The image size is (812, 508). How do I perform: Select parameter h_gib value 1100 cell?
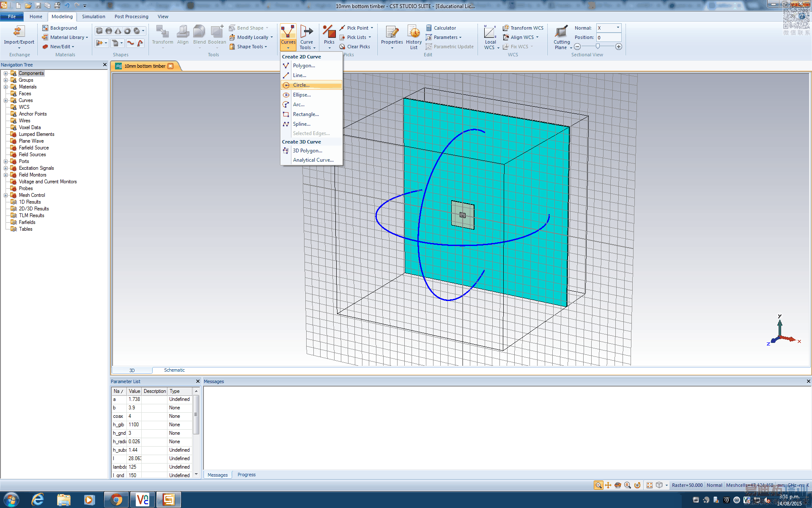click(134, 425)
